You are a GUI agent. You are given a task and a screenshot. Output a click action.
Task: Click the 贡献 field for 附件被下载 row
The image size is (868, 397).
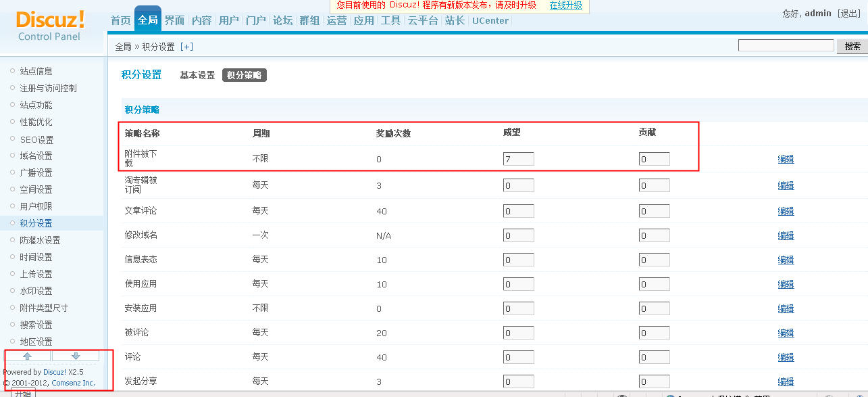(655, 159)
